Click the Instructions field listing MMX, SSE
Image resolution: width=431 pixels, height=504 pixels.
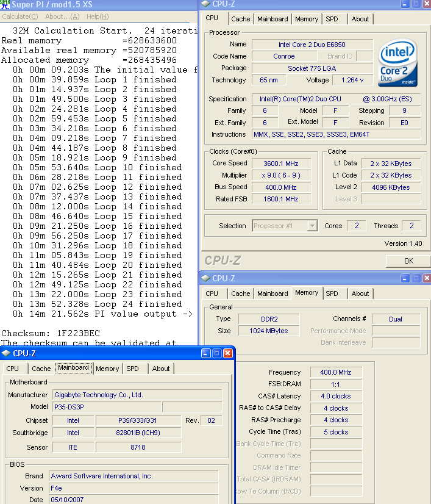pyautogui.click(x=337, y=134)
